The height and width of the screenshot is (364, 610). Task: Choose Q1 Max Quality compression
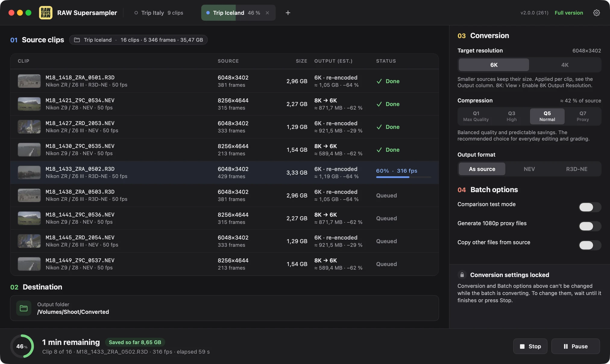[x=476, y=116]
